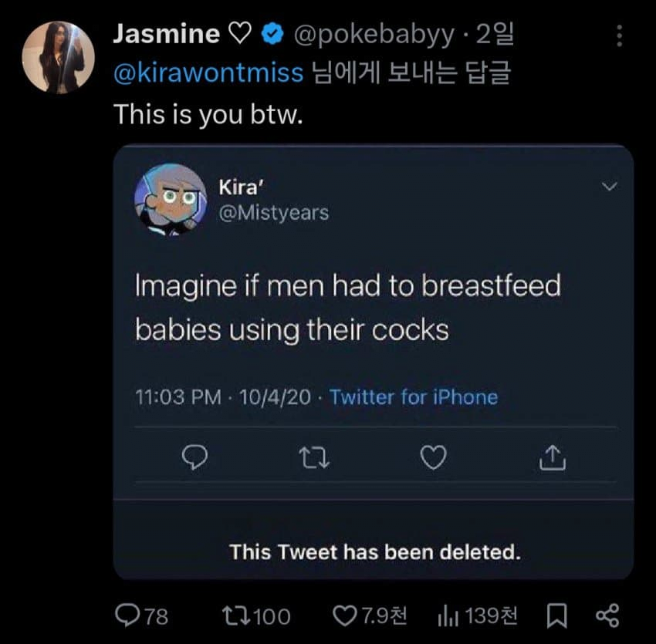
Task: Open Kira's cartoon avatar in the quoted tweet
Action: [x=171, y=199]
